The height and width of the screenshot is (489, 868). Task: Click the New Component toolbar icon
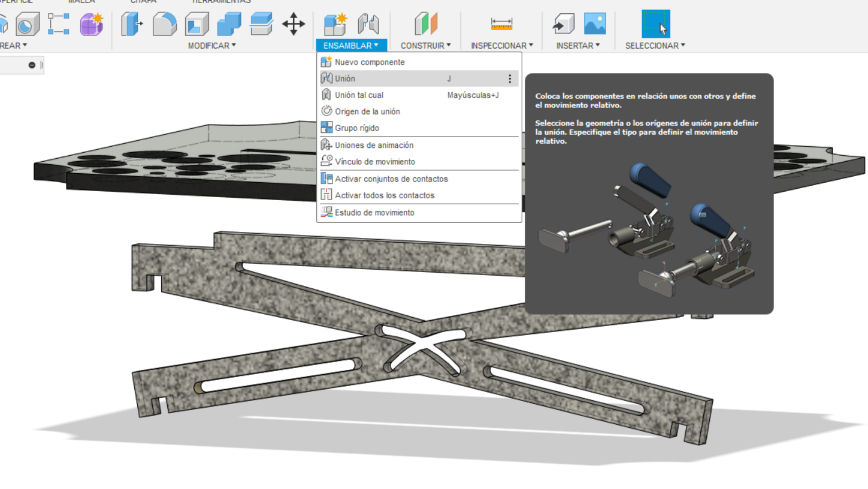(x=335, y=24)
